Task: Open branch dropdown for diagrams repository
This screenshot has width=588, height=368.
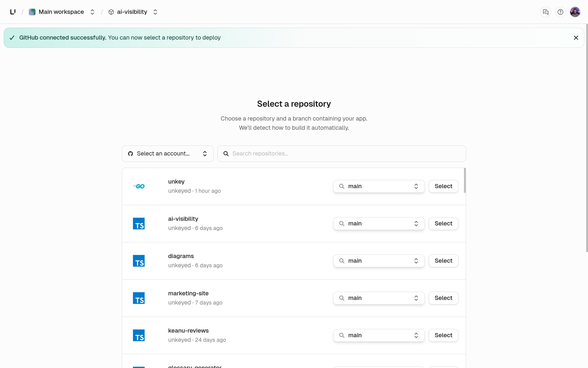Action: pos(379,261)
